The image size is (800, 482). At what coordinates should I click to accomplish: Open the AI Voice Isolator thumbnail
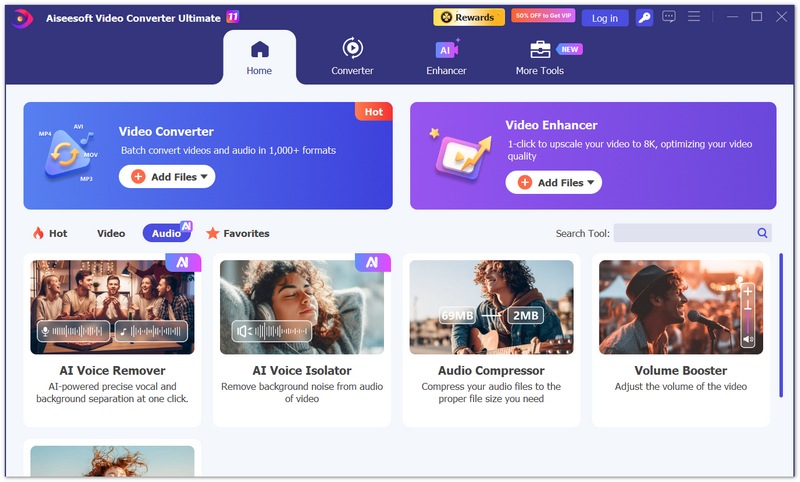click(302, 307)
